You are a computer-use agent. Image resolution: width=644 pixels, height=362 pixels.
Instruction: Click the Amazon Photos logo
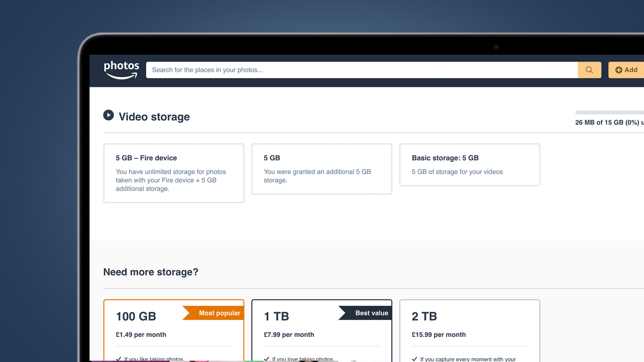tap(121, 70)
